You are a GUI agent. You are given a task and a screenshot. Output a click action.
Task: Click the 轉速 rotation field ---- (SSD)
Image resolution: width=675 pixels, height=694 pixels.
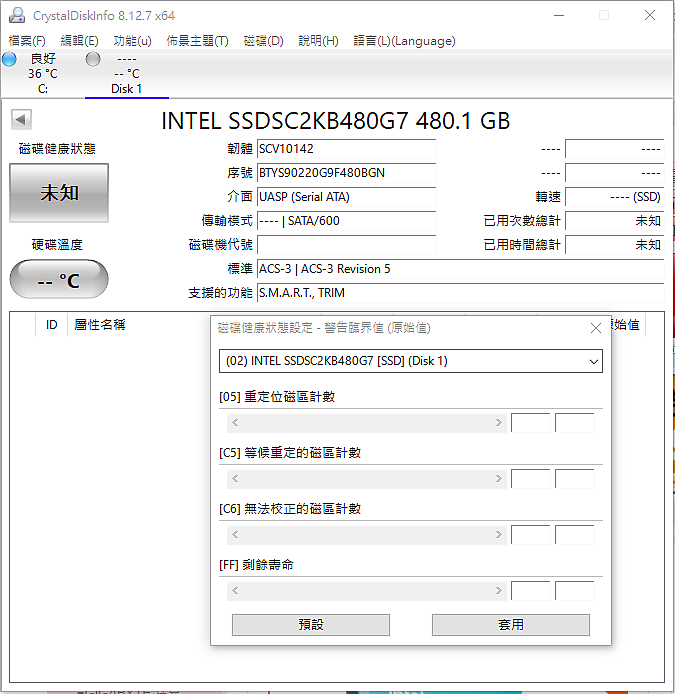(x=615, y=197)
